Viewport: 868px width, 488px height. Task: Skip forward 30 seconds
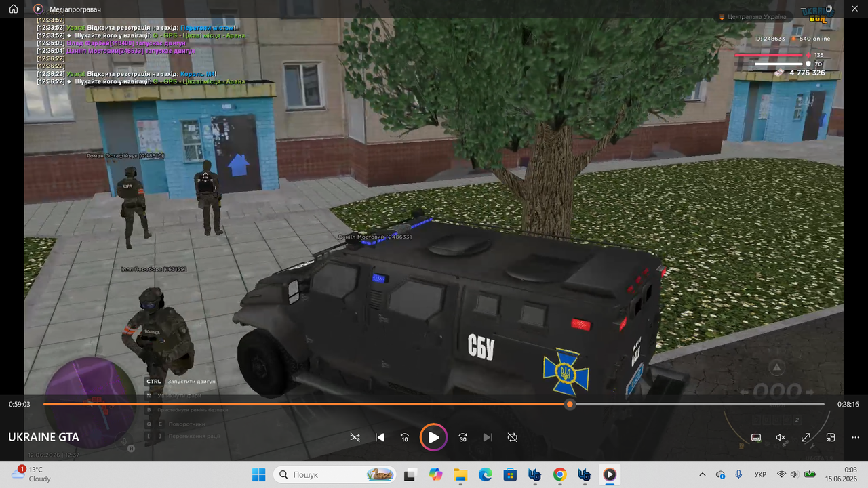(462, 437)
